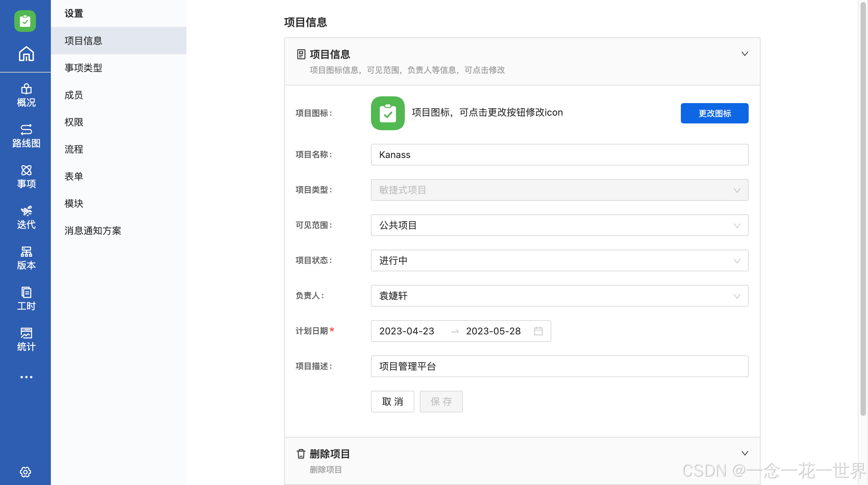This screenshot has width=868, height=485.
Task: Open the Versions (版本) sidebar icon
Action: [x=26, y=258]
